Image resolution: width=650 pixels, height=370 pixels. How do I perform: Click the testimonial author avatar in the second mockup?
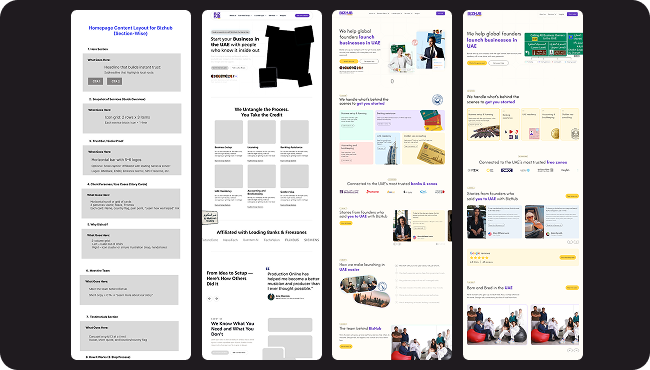[x=271, y=297]
